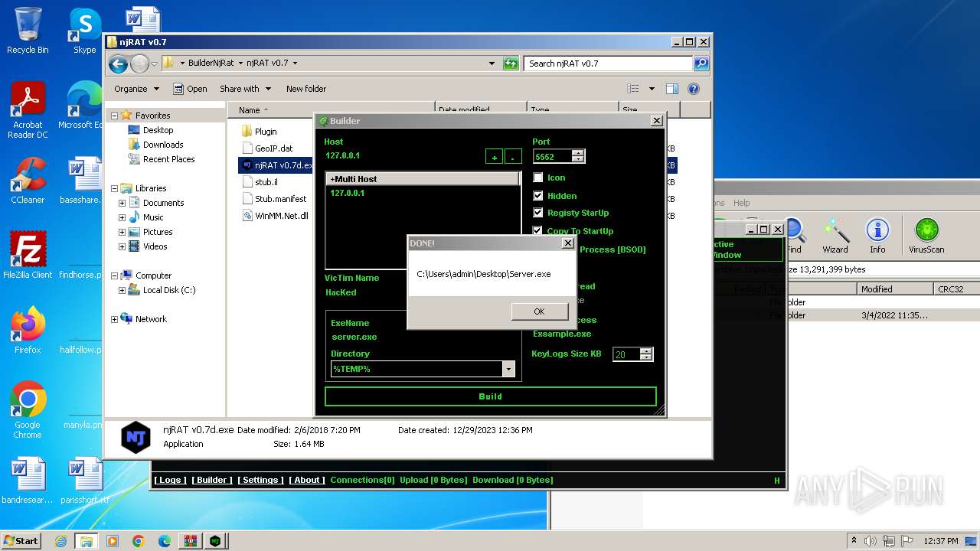Open the FileZilla Client desktop icon
980x551 pixels.
click(28, 256)
